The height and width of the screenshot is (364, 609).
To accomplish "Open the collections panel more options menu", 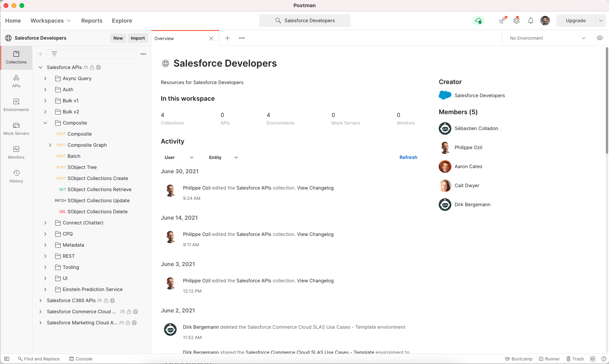I will 143,54.
